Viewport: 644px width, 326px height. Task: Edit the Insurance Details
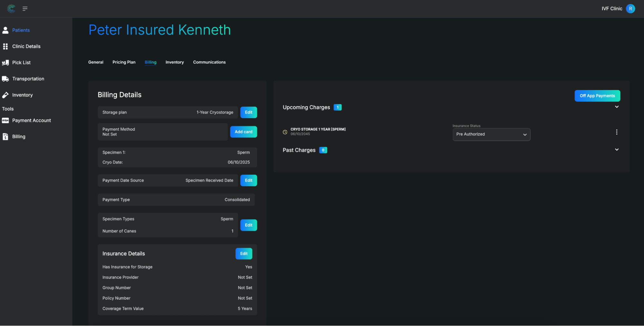pos(244,253)
